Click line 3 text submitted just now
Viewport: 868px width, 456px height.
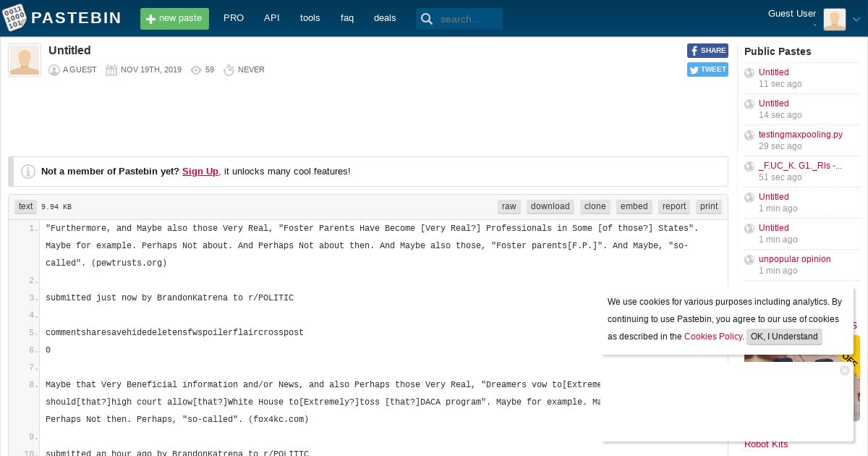[169, 298]
